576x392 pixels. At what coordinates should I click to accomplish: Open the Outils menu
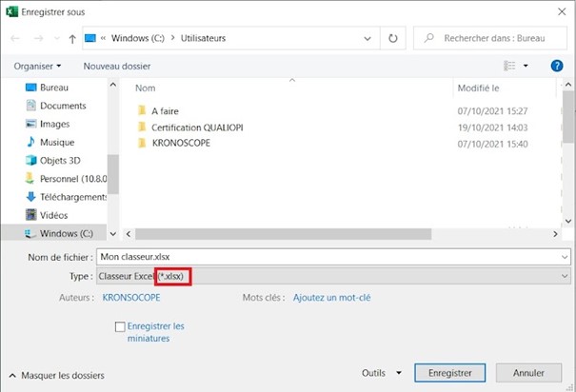[x=381, y=373]
